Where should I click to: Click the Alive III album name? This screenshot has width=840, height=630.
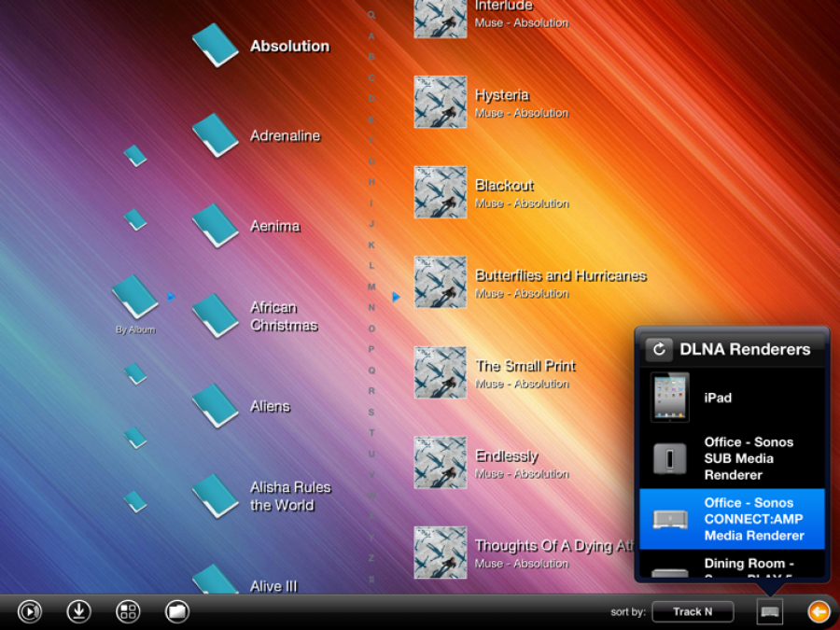point(273,586)
